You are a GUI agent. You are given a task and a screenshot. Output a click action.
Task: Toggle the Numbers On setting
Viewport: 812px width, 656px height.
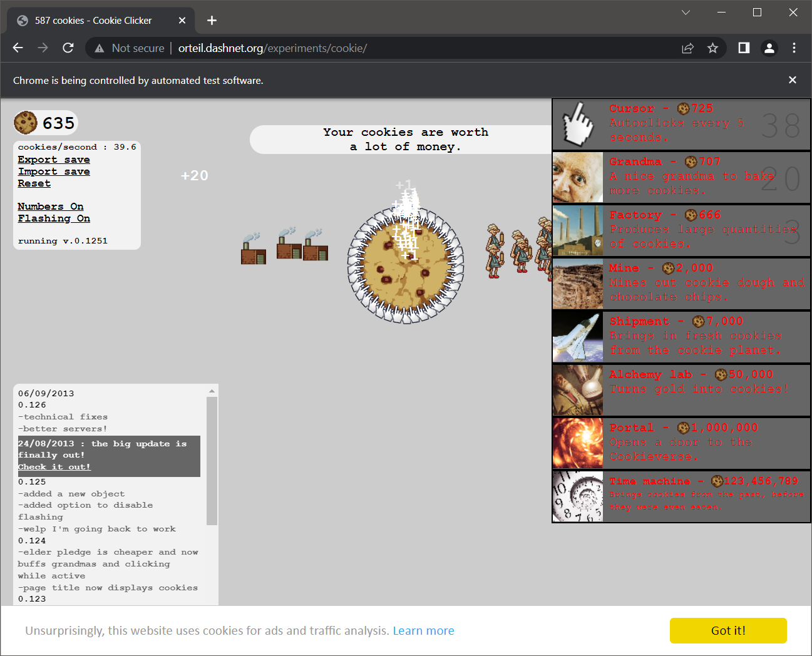click(51, 207)
